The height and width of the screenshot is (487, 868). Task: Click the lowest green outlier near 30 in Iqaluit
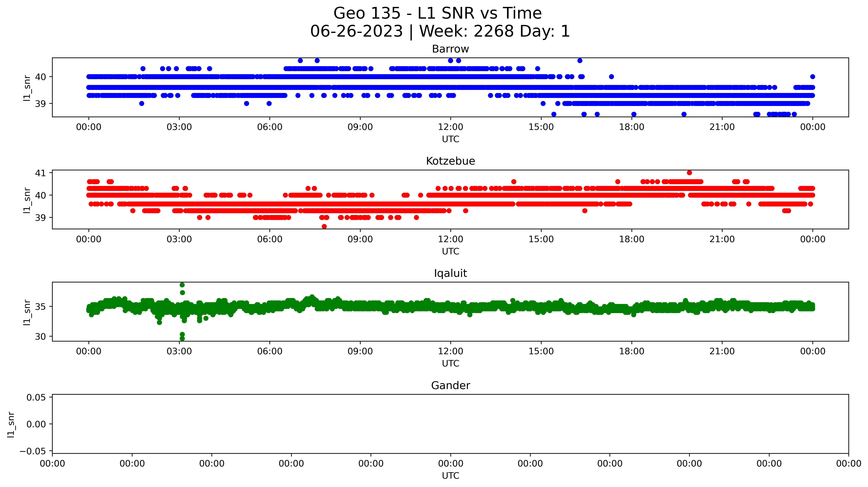tap(182, 338)
